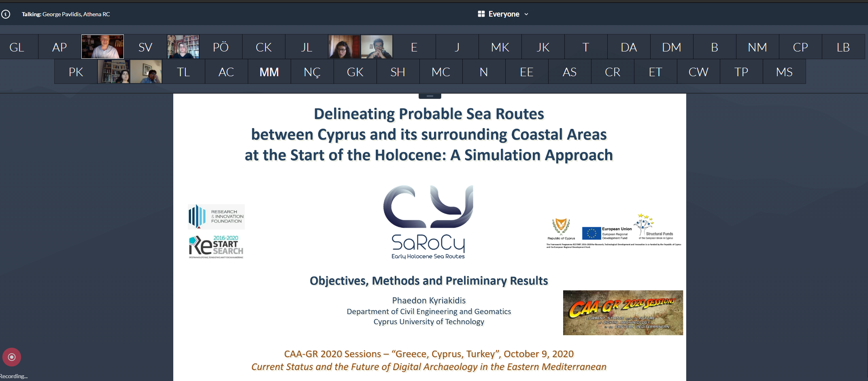Select the highlighted MM participant tile
The height and width of the screenshot is (381, 868).
pyautogui.click(x=269, y=72)
